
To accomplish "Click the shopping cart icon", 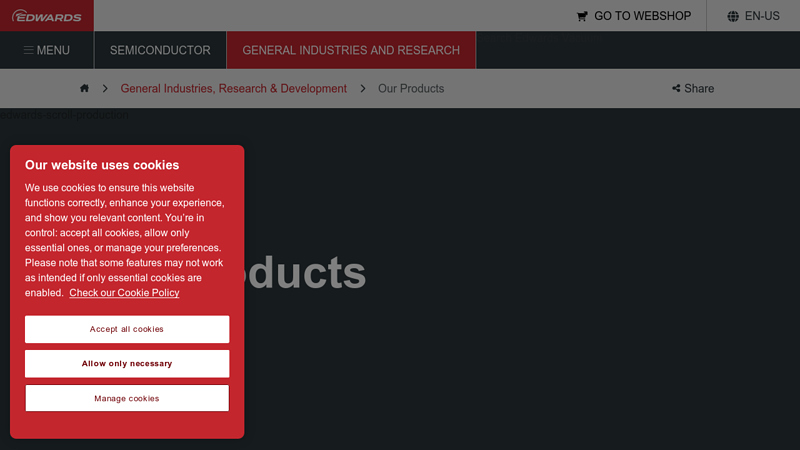I will pos(582,16).
